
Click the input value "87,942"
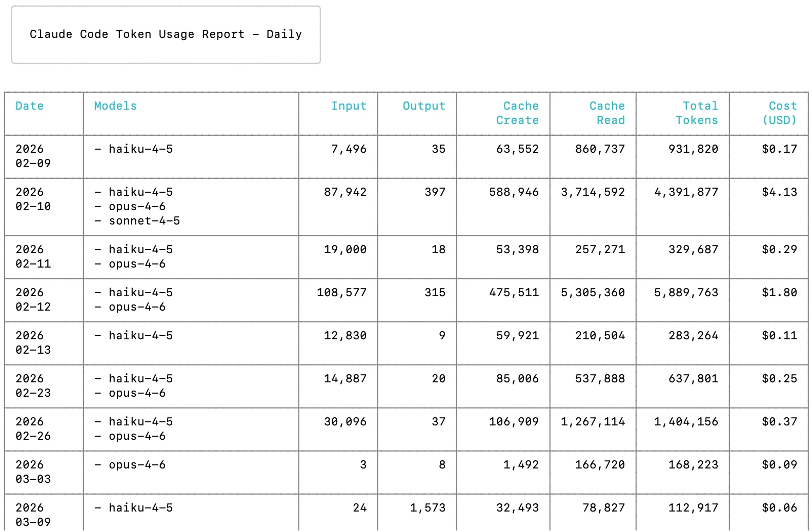tap(345, 192)
